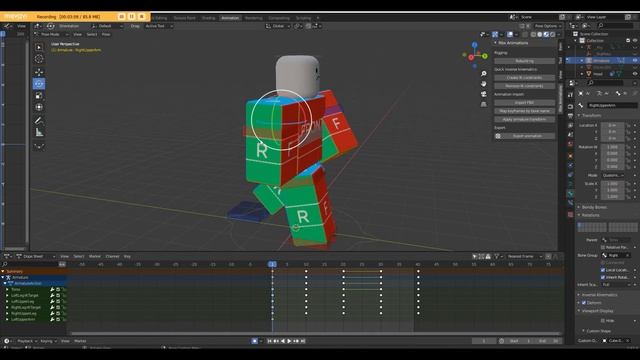Stop the screen recording
This screenshot has height=360, width=640.
coord(142,16)
